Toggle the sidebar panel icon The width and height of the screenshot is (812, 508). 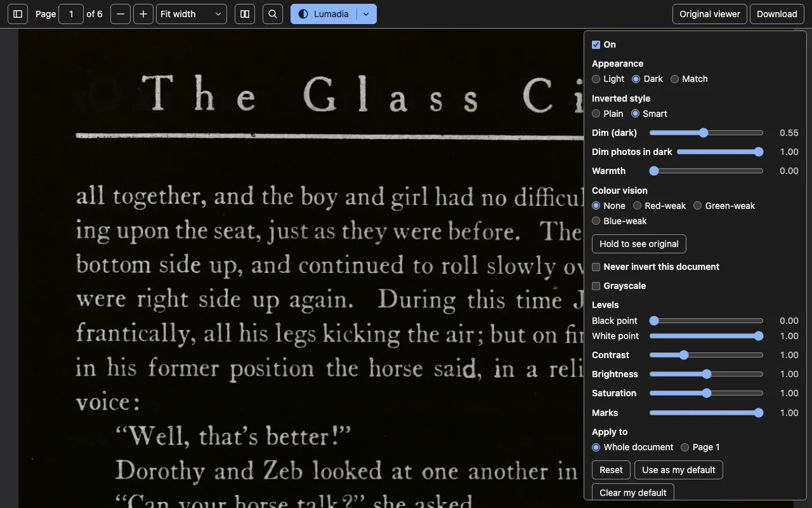18,14
